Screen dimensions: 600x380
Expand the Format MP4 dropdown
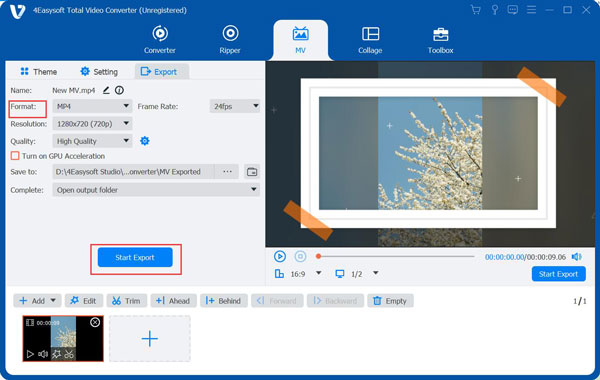click(x=92, y=106)
